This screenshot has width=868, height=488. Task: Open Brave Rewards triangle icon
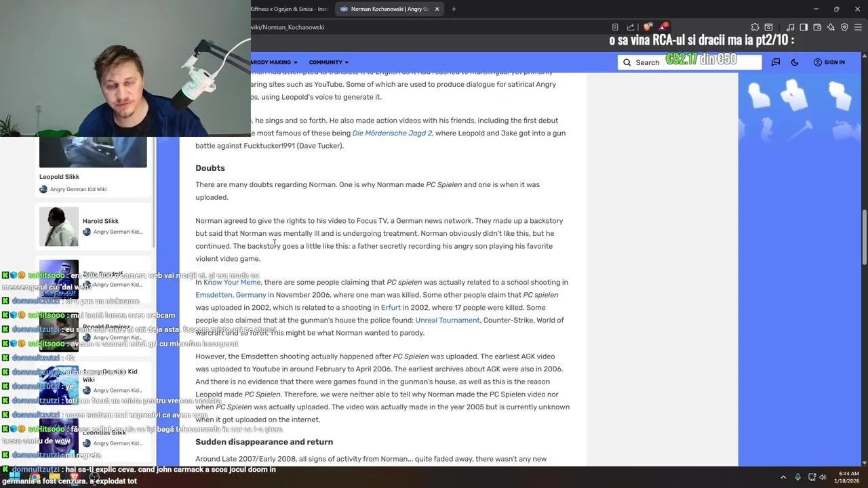[x=664, y=27]
